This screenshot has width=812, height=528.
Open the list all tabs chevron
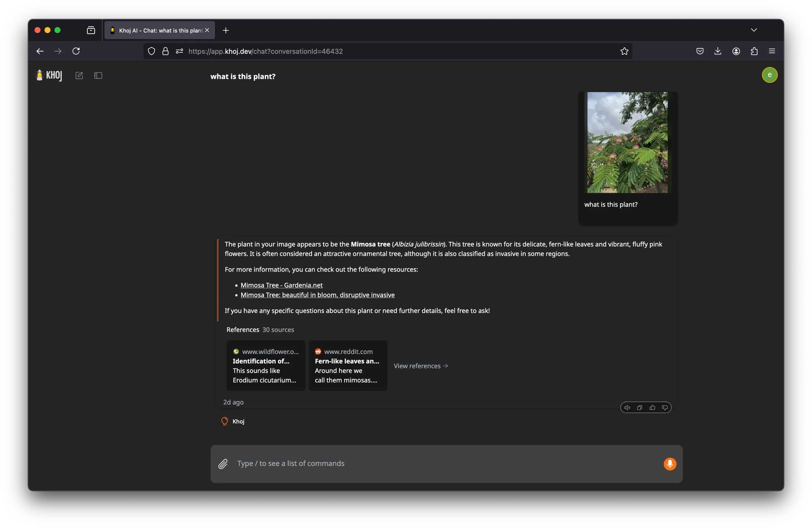pos(754,30)
